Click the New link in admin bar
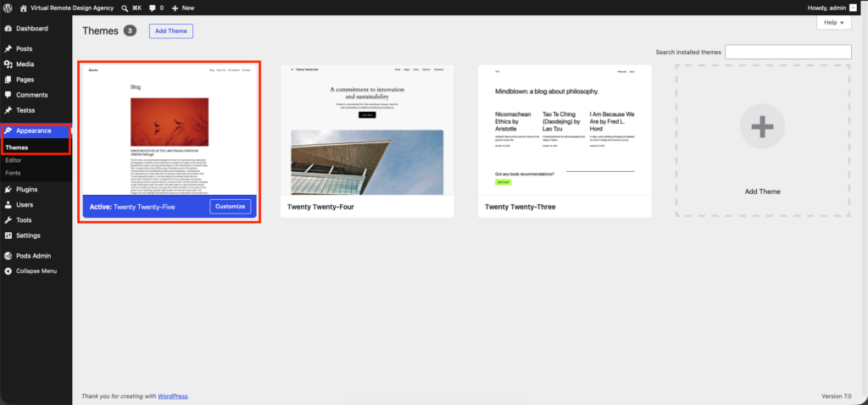The image size is (868, 405). pos(188,8)
